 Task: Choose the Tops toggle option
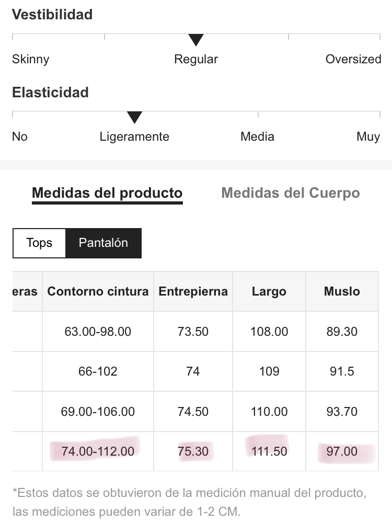39,243
